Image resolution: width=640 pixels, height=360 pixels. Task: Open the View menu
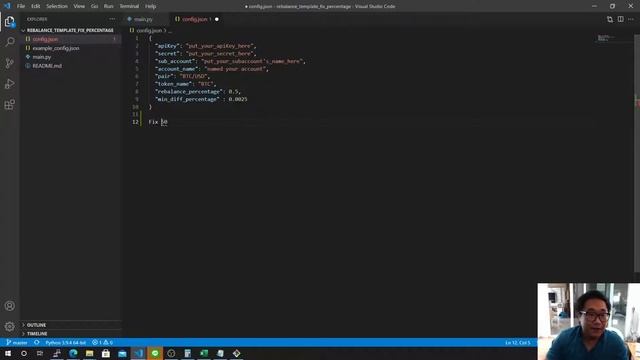tap(79, 6)
